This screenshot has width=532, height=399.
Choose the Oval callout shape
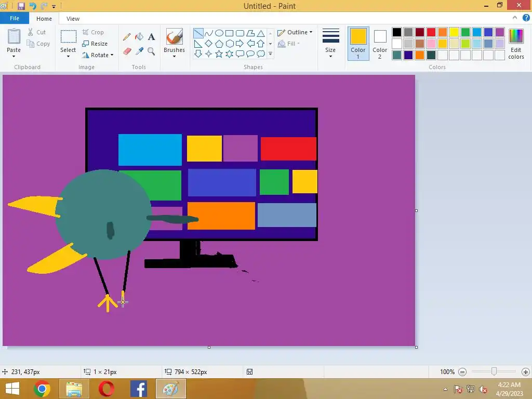pos(250,54)
